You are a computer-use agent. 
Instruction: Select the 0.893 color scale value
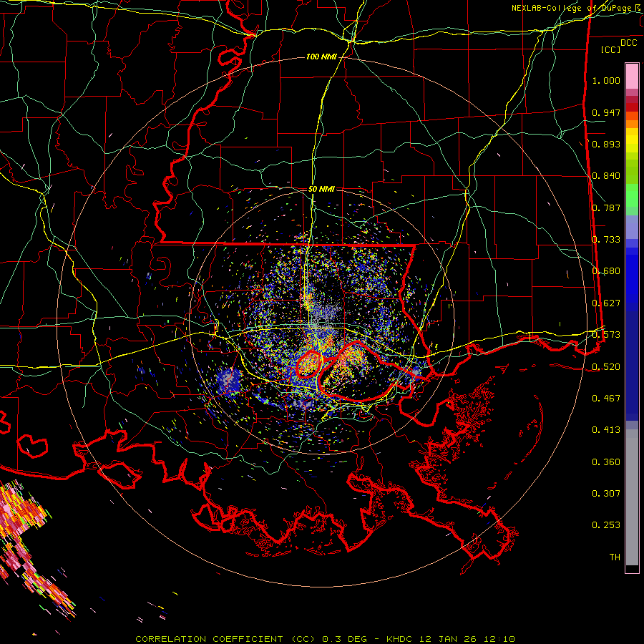click(606, 144)
